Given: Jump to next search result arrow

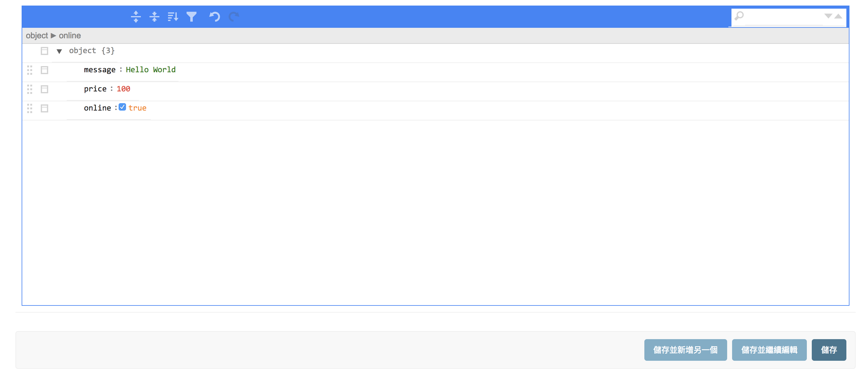Looking at the screenshot, I should (828, 16).
